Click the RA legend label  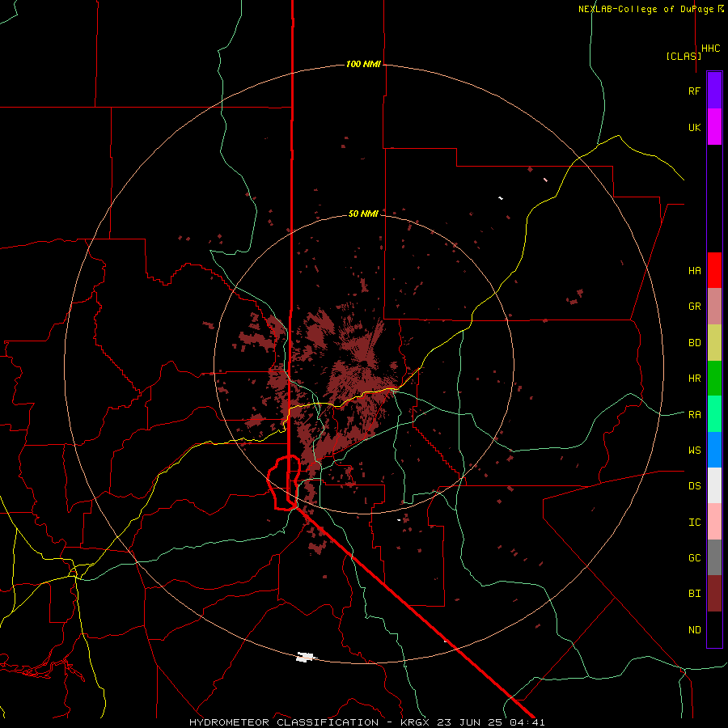coord(694,415)
